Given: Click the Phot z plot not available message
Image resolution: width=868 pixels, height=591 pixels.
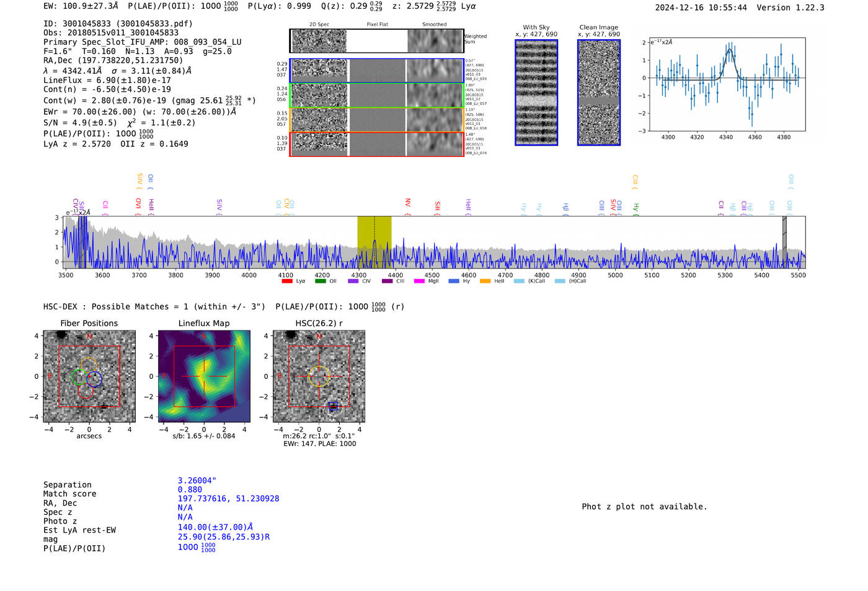Looking at the screenshot, I should (x=644, y=507).
